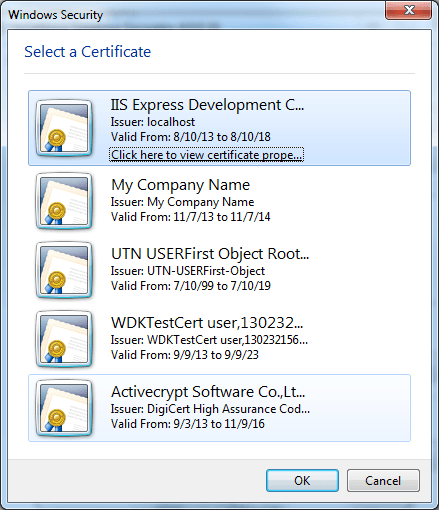The height and width of the screenshot is (510, 439).
Task: Click the UTN USERFirst Object Root certificate icon
Action: pyautogui.click(x=64, y=270)
